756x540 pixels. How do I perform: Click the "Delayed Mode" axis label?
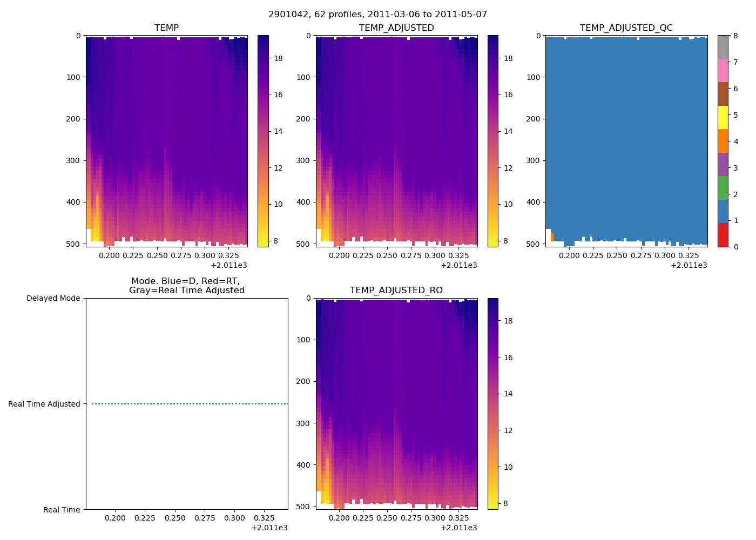coord(53,298)
